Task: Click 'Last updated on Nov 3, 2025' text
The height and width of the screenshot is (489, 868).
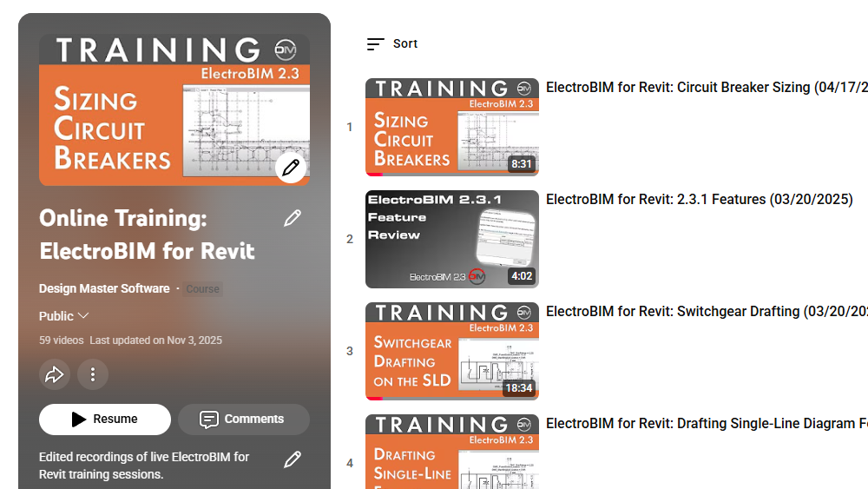Action: [155, 340]
